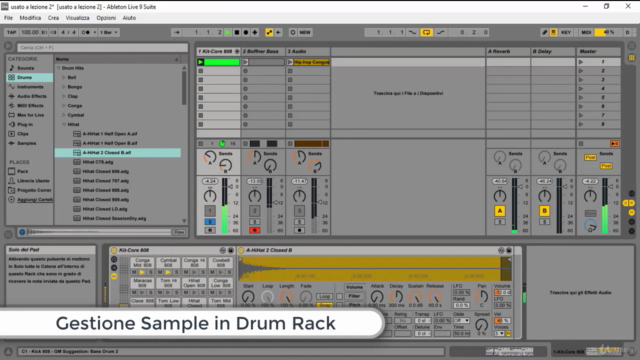Open Simpler Voices dropdown
The height and width of the screenshot is (360, 640).
[x=499, y=333]
